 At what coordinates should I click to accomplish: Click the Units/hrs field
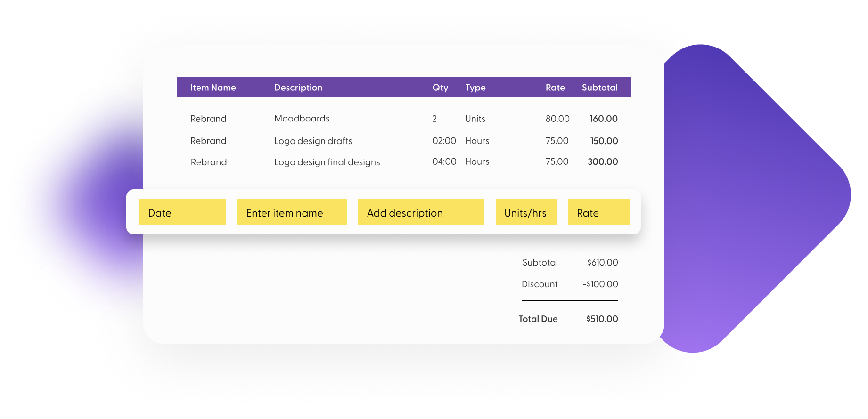526,212
